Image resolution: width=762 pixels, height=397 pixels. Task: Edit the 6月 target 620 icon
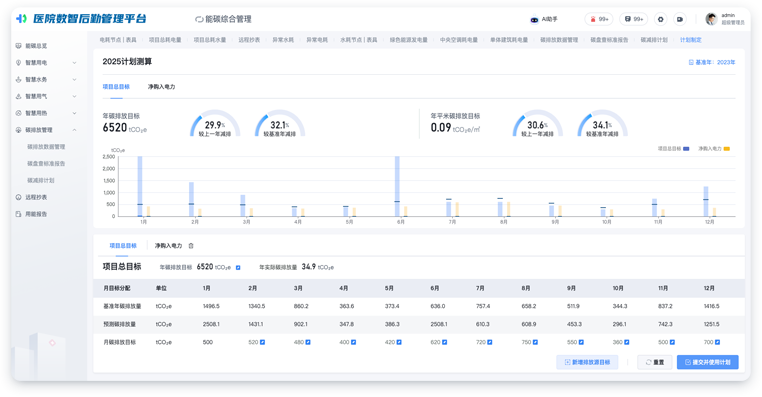444,342
